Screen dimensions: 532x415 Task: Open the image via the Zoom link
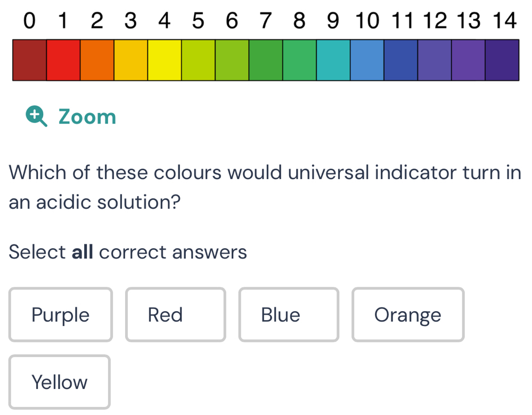(x=87, y=117)
